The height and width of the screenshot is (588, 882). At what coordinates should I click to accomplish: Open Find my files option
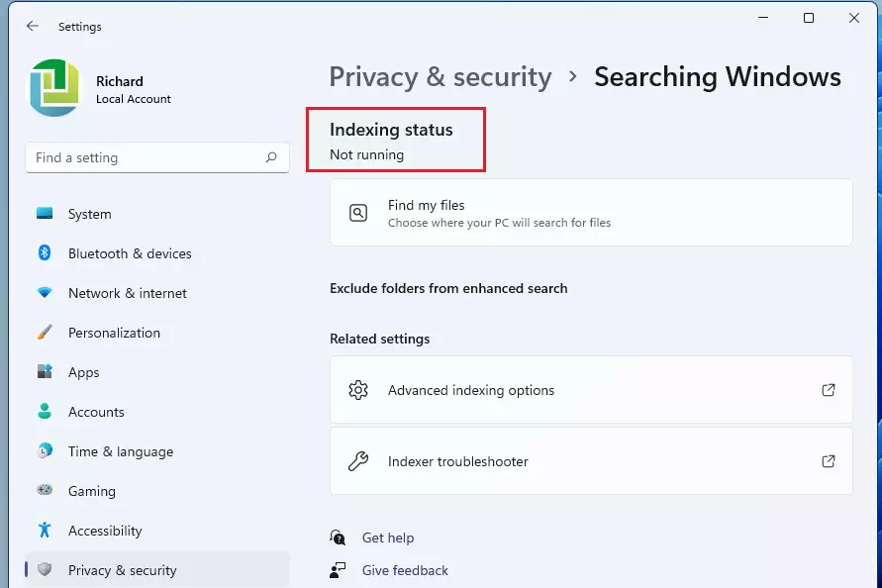pyautogui.click(x=591, y=213)
